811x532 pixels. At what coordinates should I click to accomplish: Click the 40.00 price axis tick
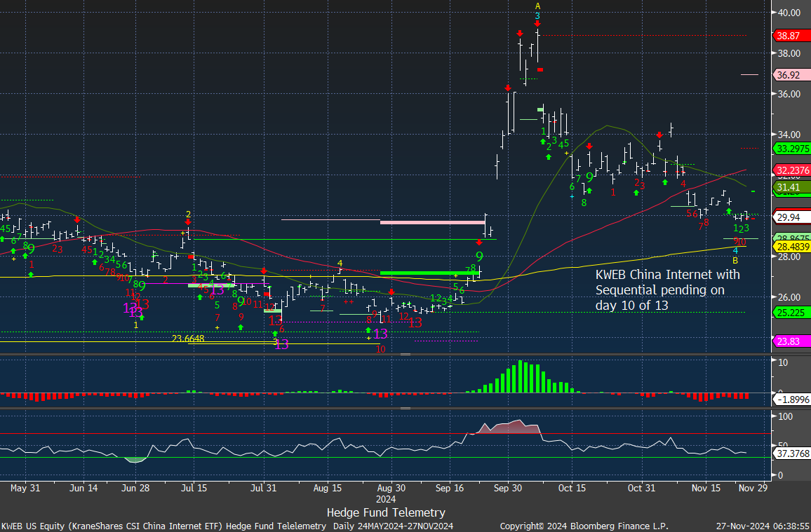789,13
